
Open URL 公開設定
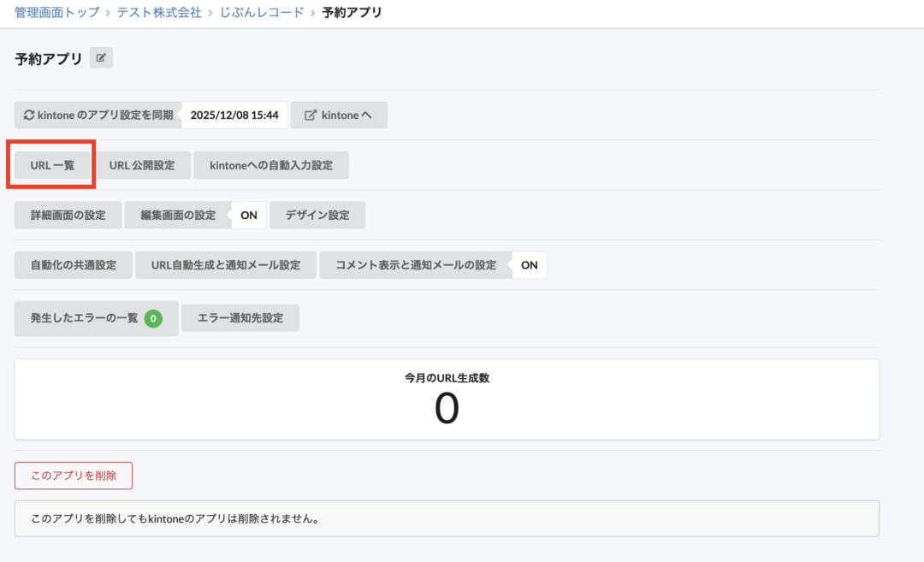coord(143,164)
